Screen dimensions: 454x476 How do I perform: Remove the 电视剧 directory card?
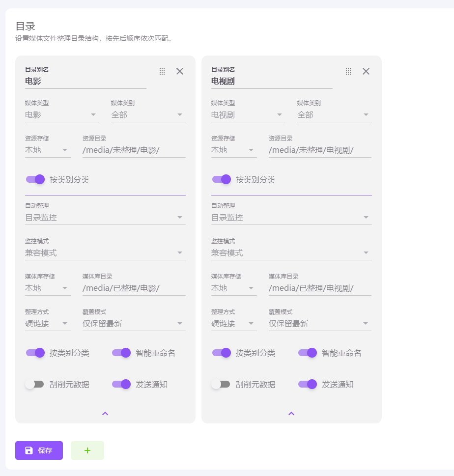tap(366, 71)
